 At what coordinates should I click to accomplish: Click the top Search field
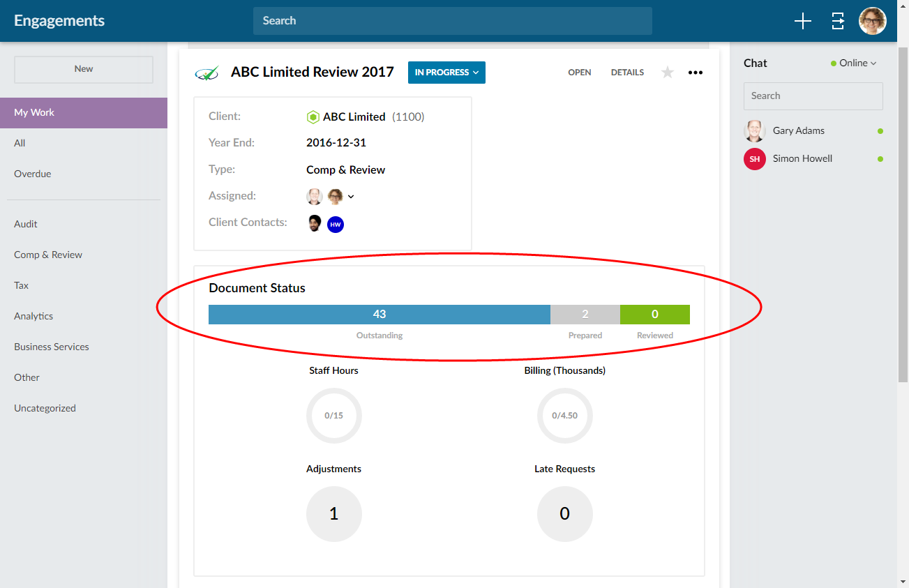pyautogui.click(x=452, y=21)
